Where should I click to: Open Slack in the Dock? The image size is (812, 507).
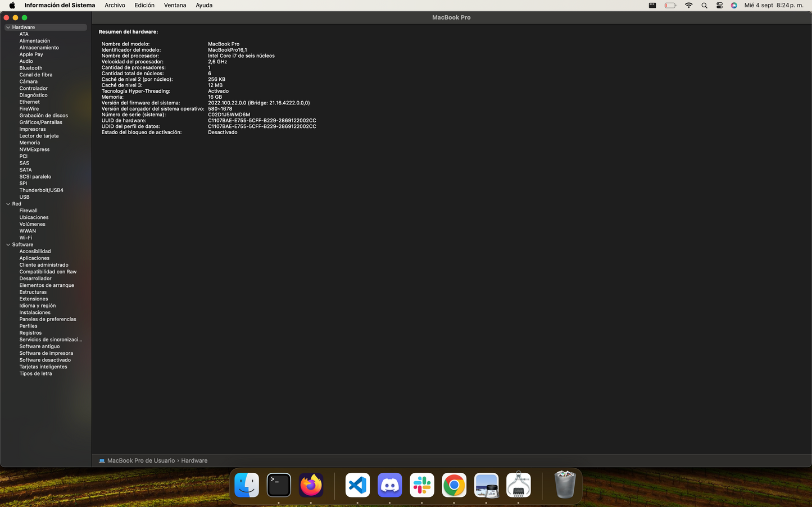tap(421, 485)
